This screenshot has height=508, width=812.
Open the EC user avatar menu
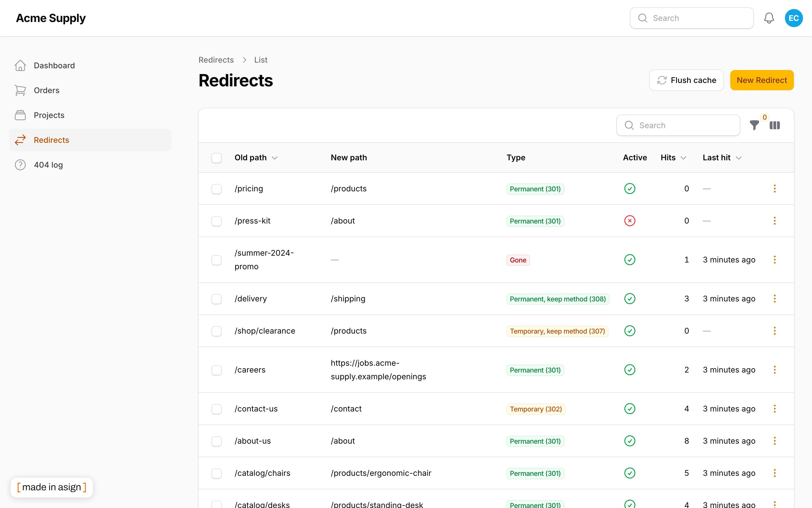click(x=794, y=18)
